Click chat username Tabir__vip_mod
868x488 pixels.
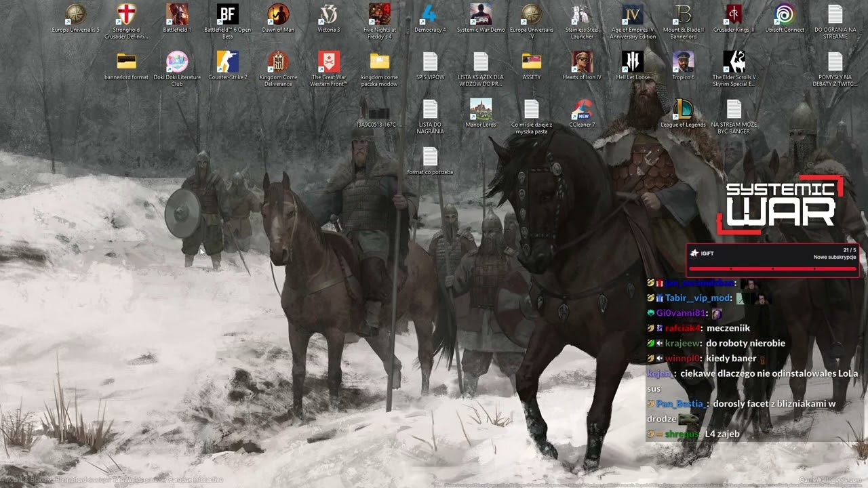698,298
